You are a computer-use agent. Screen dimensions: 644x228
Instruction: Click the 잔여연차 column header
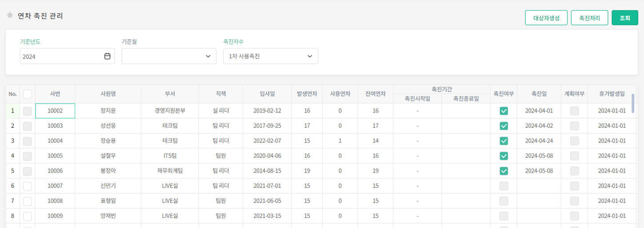(376, 94)
